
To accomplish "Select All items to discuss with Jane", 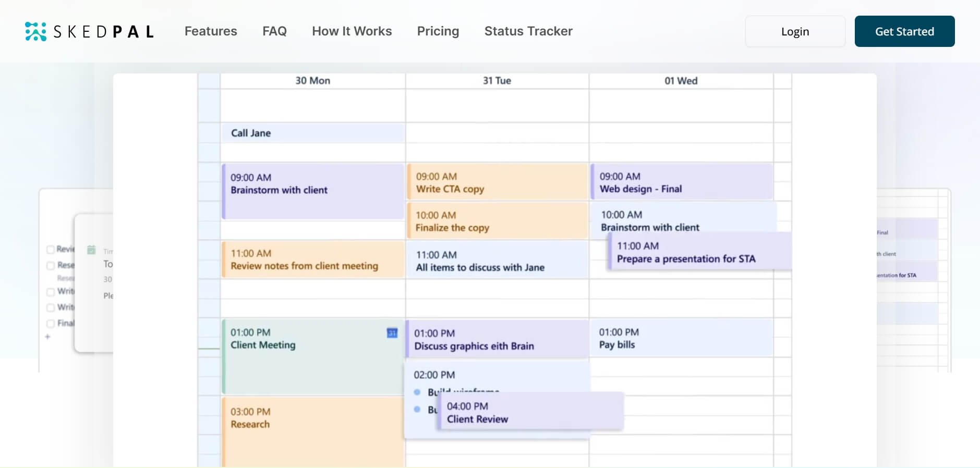I will coord(498,260).
